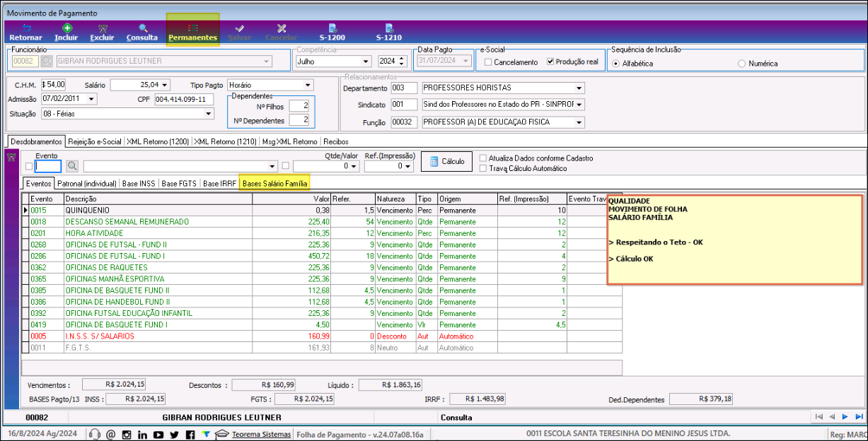Screen dimensions: 868x441
Task: Open the Twitter icon in status bar
Action: point(174,434)
